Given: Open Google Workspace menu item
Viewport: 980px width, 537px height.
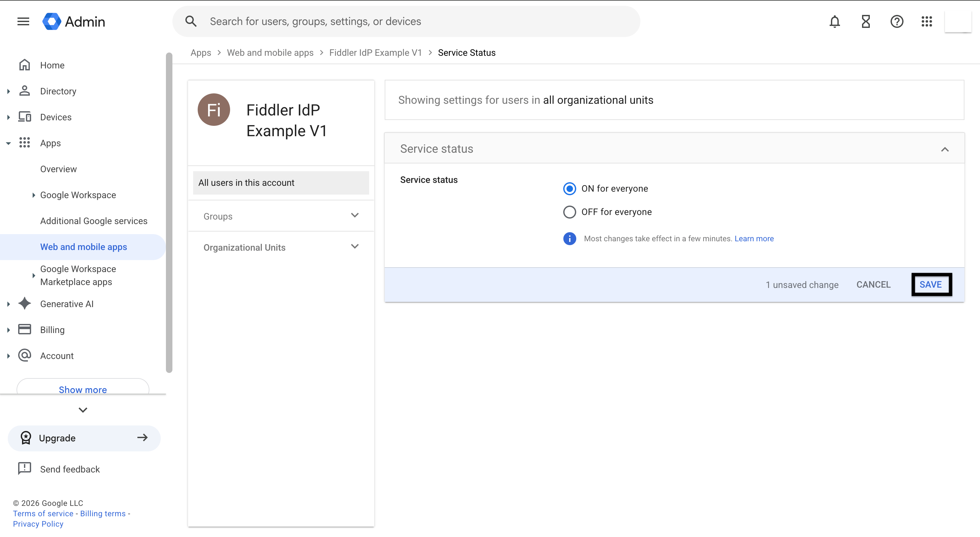Looking at the screenshot, I should 78,195.
